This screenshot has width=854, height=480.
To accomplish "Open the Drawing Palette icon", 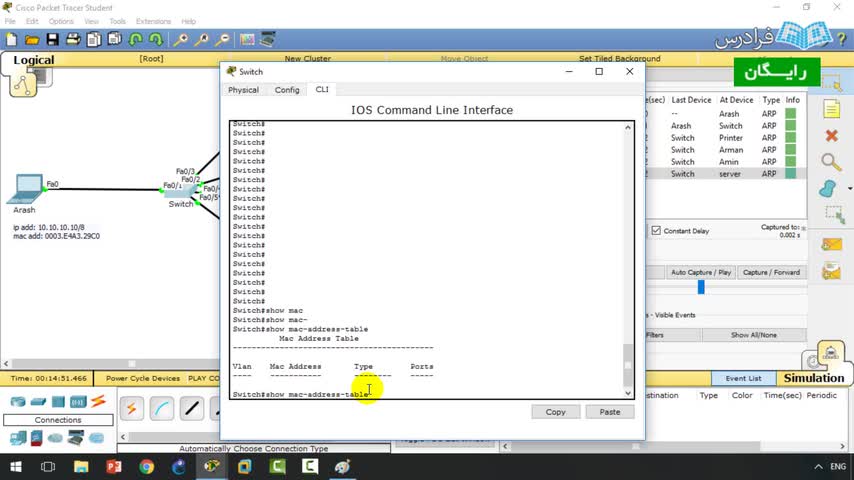I will point(247,40).
